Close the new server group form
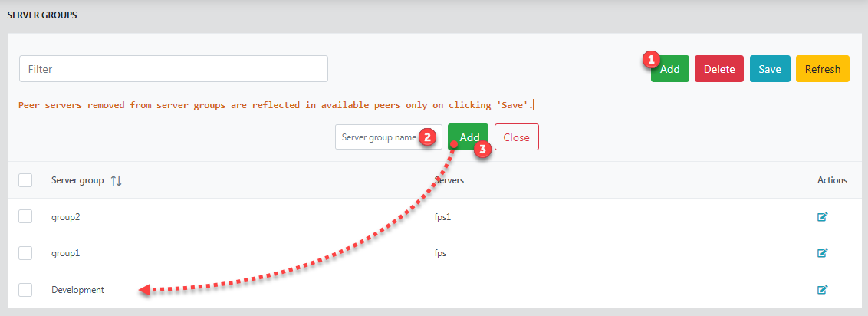The width and height of the screenshot is (868, 316). [517, 137]
